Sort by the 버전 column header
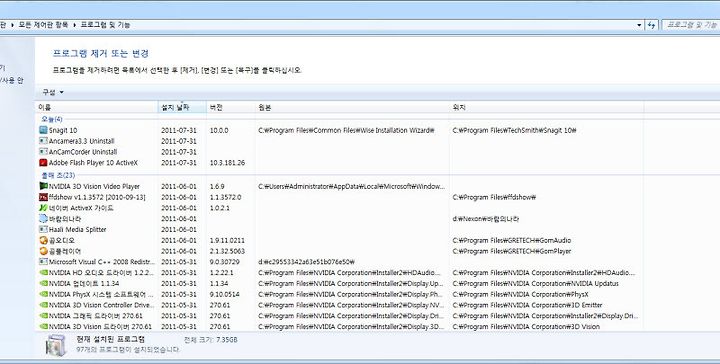Image resolution: width=720 pixels, height=364 pixels. click(x=231, y=107)
